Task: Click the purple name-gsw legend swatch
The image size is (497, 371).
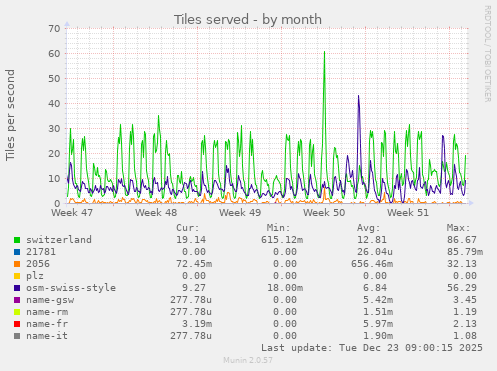Action: point(17,300)
